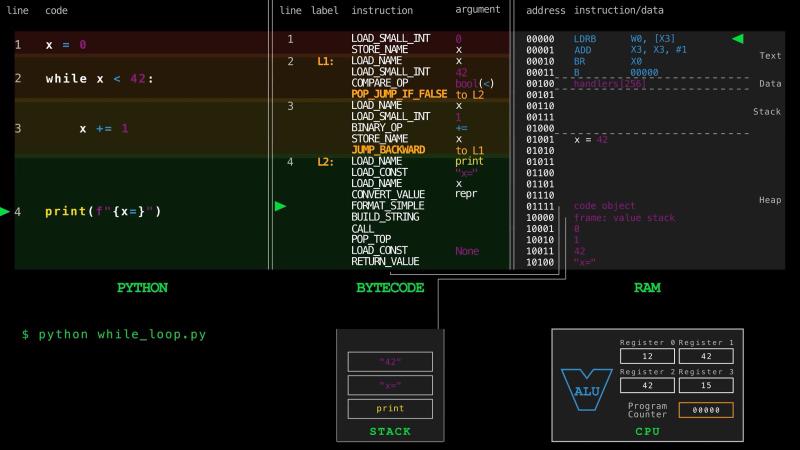Click the L1: label in bytecode
Viewport: 800px width, 450px height.
[x=326, y=61]
